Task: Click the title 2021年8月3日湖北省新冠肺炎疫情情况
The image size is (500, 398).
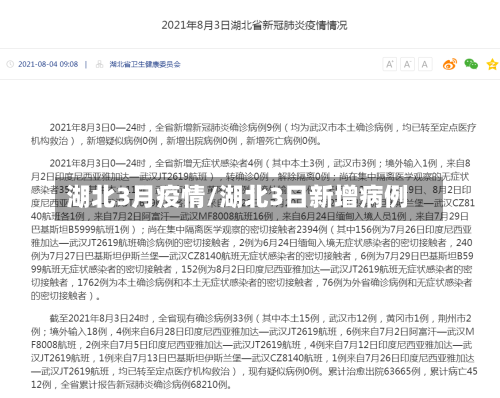Action: [254, 25]
